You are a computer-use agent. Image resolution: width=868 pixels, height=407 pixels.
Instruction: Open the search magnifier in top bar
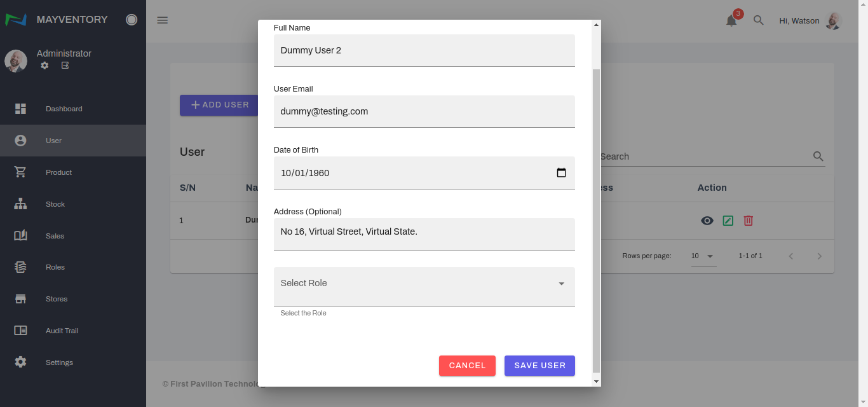758,20
